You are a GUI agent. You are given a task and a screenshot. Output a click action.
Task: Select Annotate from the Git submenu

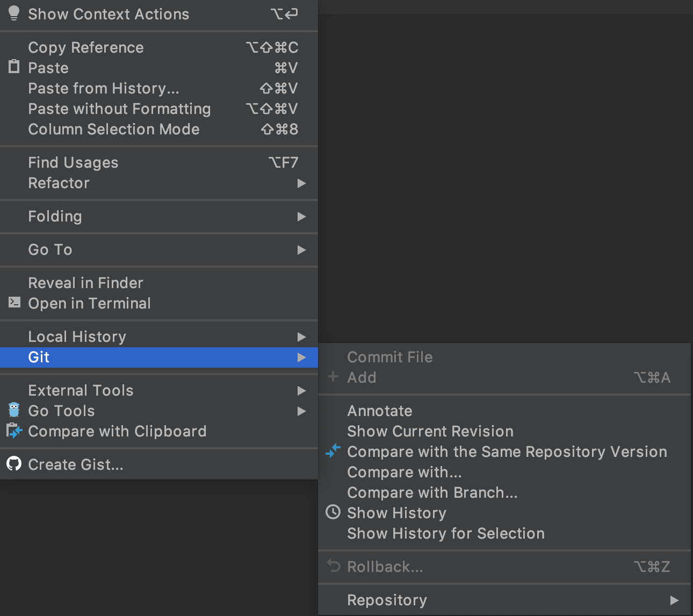click(x=380, y=411)
